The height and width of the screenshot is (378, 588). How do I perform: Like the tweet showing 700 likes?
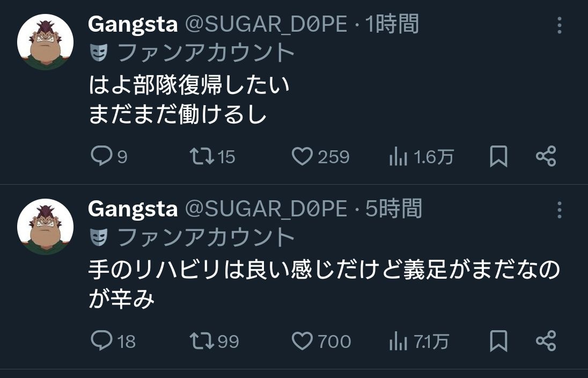pyautogui.click(x=302, y=341)
